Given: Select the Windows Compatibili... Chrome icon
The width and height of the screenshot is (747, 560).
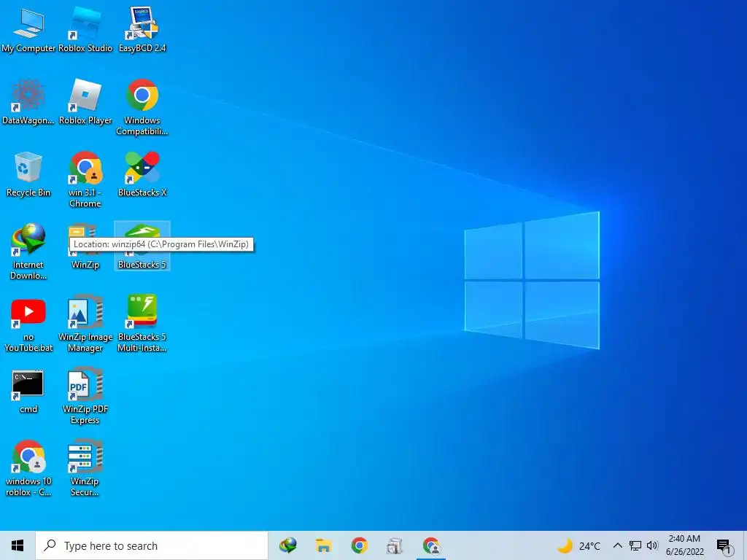Looking at the screenshot, I should 142,107.
